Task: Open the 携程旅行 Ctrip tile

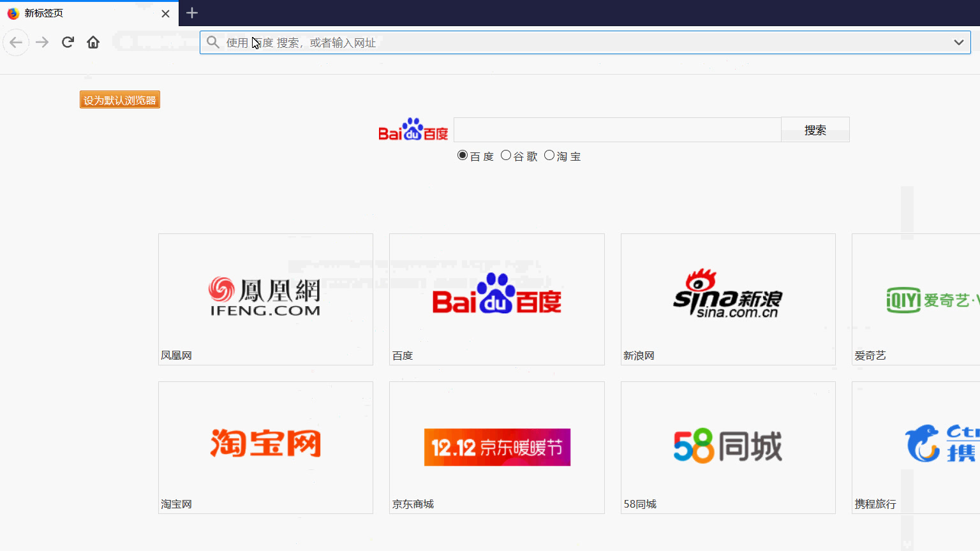Action: coord(916,448)
